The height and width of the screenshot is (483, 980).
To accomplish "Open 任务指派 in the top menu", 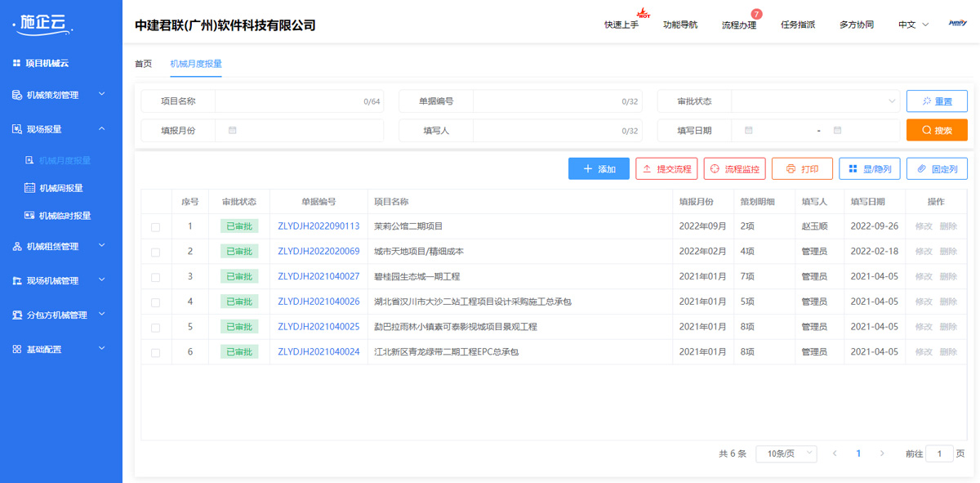I will coord(798,25).
